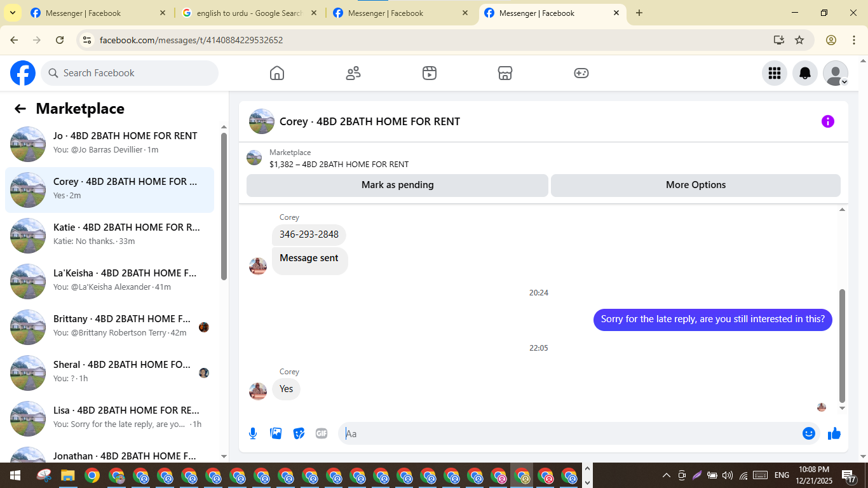Image resolution: width=868 pixels, height=488 pixels.
Task: Open the emoji picker in the message box
Action: (809, 433)
